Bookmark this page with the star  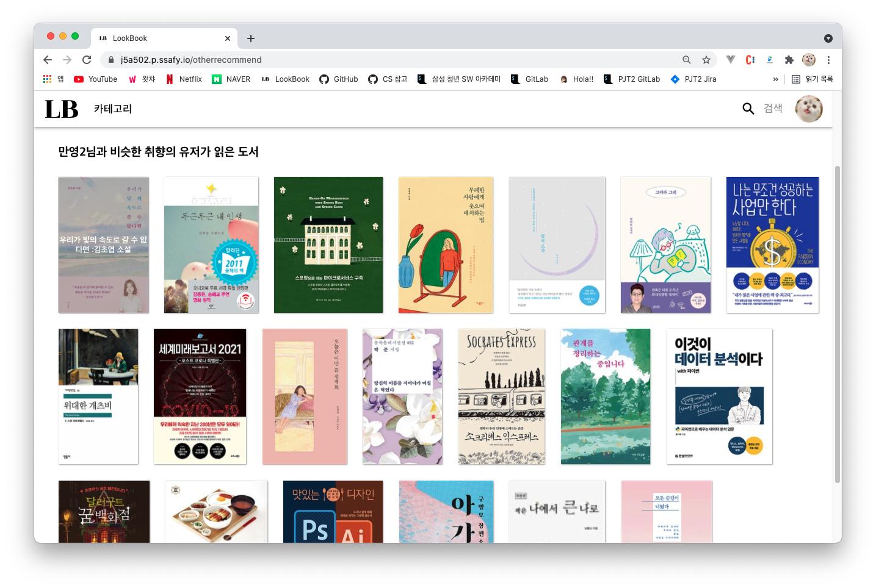point(706,60)
